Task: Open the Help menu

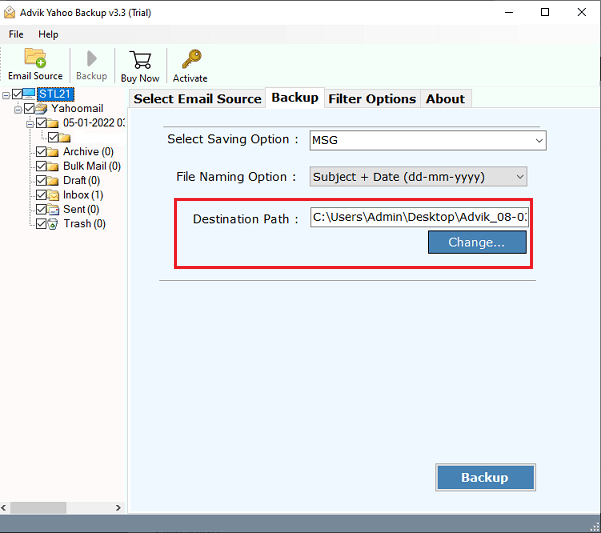Action: (x=48, y=34)
